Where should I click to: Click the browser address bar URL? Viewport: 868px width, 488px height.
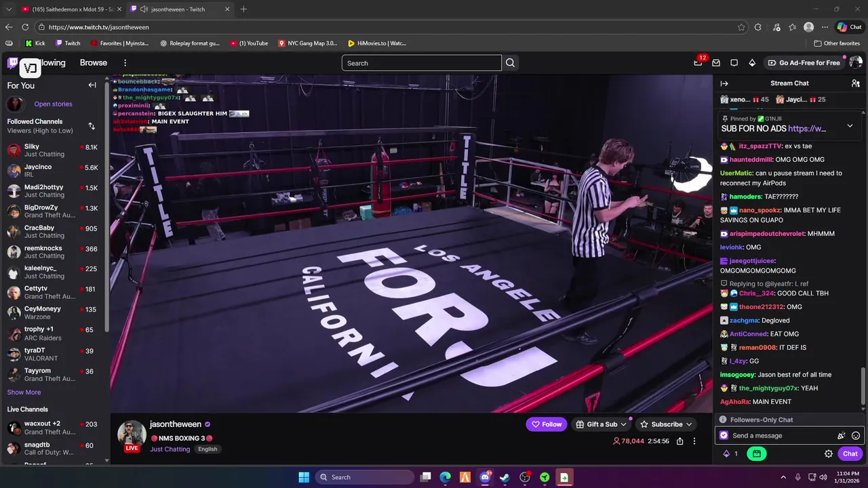coord(98,27)
